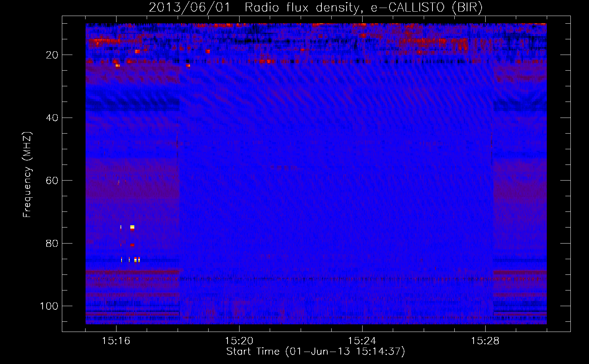Click the 15:28 time tick label
Image resolution: width=589 pixels, height=364 pixels.
[485, 341]
